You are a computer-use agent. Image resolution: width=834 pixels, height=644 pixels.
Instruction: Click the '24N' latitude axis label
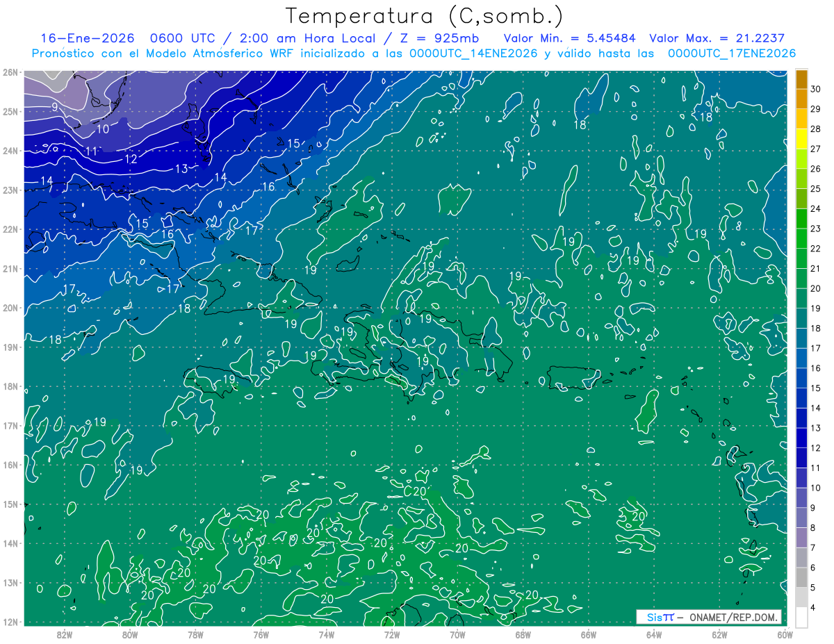coord(10,151)
